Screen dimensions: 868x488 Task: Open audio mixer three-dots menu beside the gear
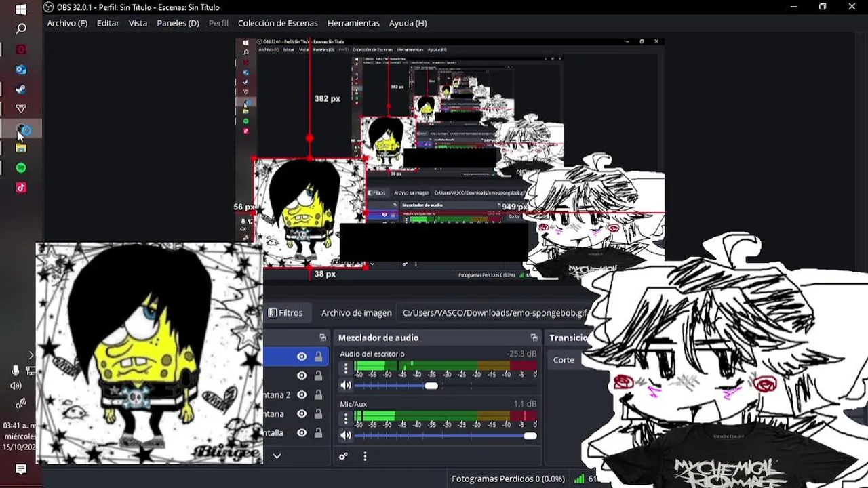365,456
